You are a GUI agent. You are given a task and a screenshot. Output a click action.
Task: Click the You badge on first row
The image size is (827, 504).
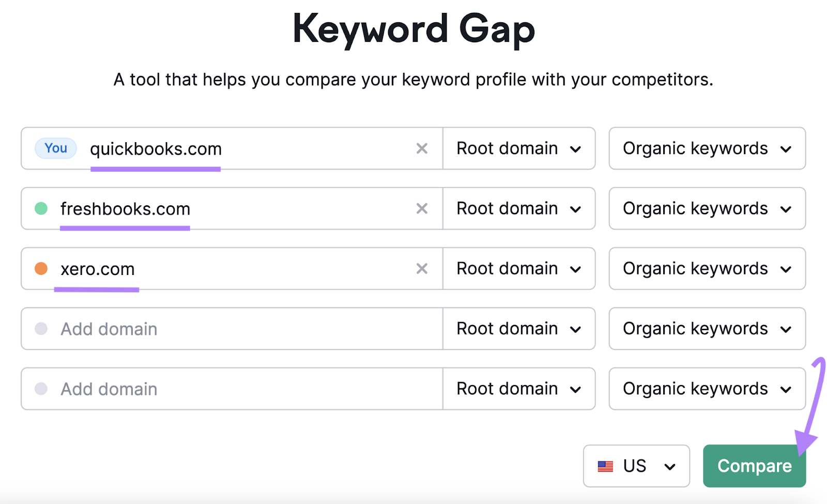pos(56,148)
